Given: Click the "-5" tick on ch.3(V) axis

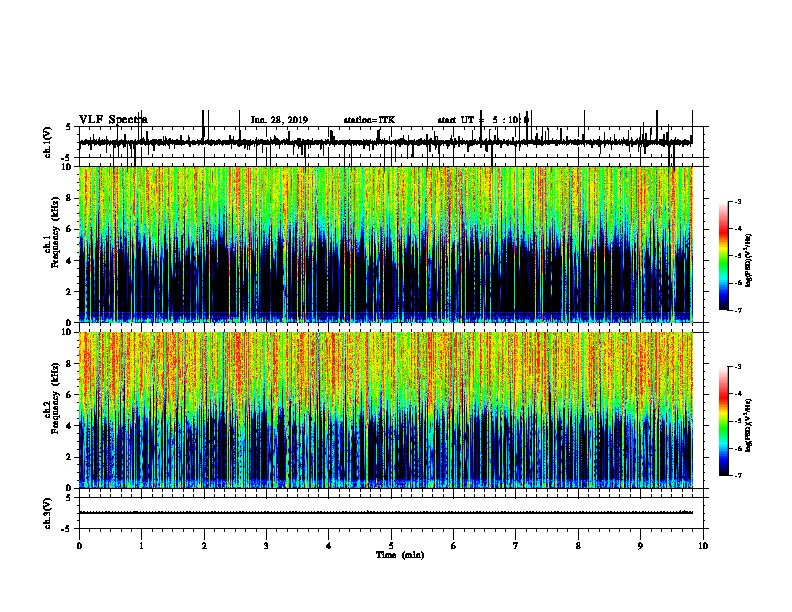Looking at the screenshot, I should (x=68, y=529).
